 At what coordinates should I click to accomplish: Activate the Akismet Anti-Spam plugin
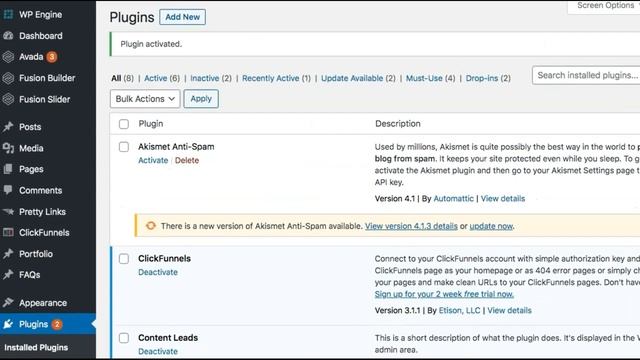pos(153,160)
